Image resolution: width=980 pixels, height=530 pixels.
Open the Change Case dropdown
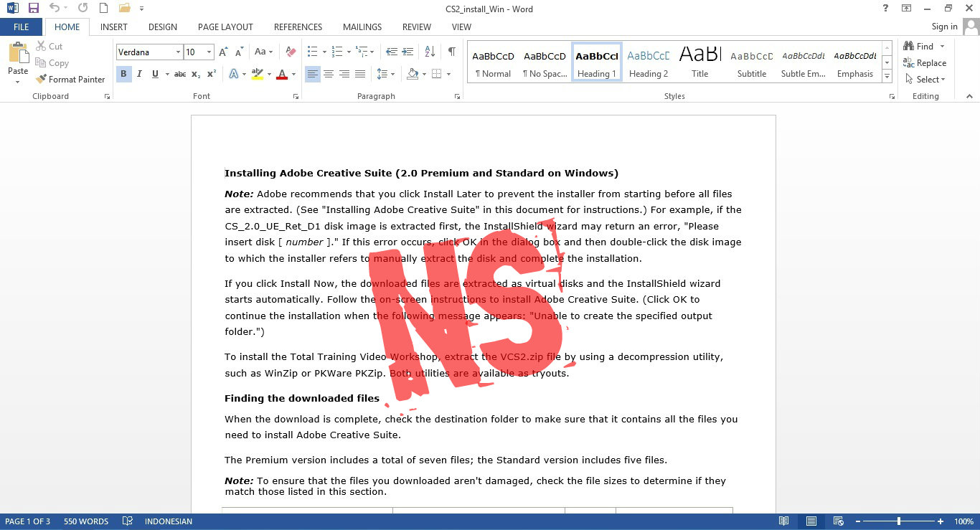[264, 52]
